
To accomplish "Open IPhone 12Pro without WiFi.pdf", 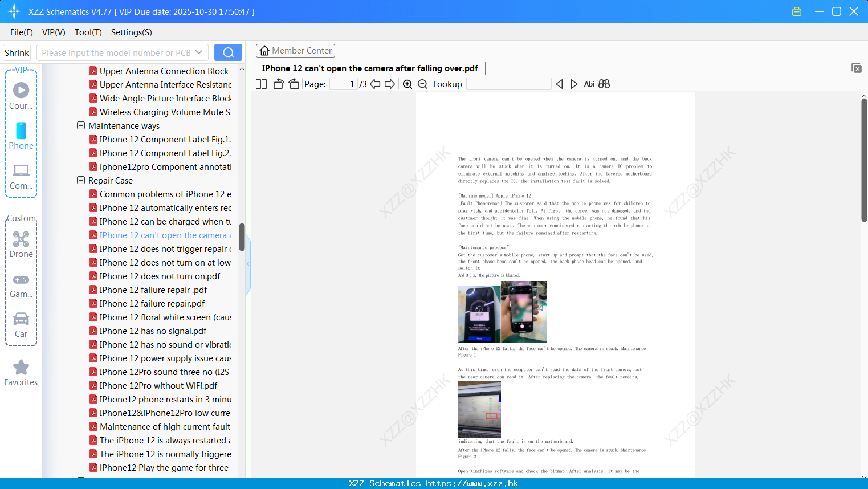I will coord(153,385).
